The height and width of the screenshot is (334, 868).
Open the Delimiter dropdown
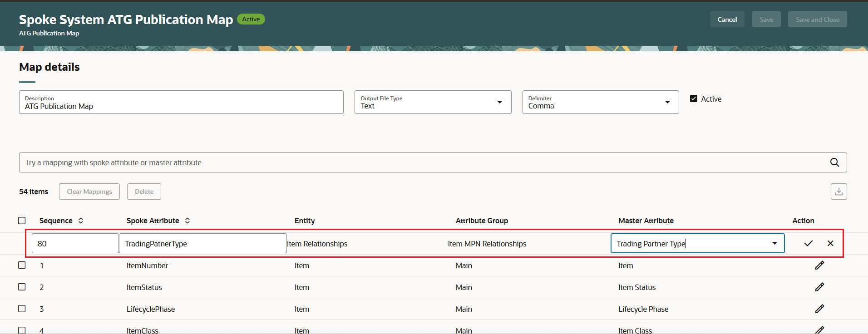point(601,102)
